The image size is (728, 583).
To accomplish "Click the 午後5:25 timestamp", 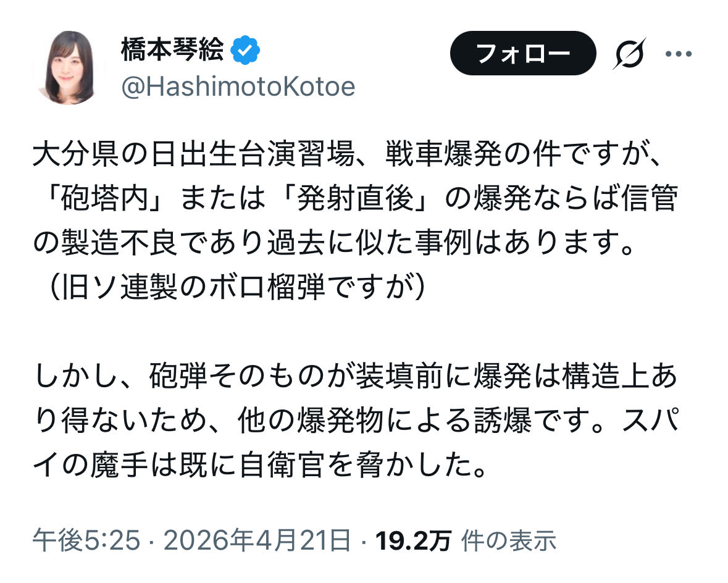I will (85, 540).
